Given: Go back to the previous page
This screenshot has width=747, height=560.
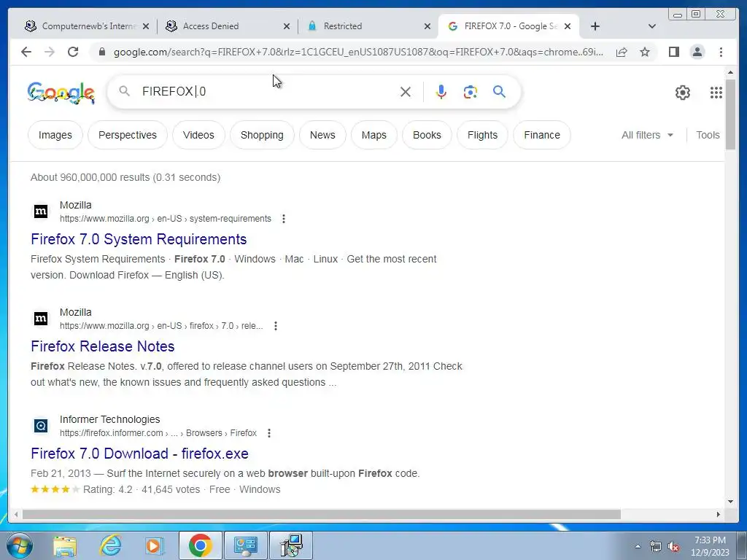Looking at the screenshot, I should coord(26,52).
